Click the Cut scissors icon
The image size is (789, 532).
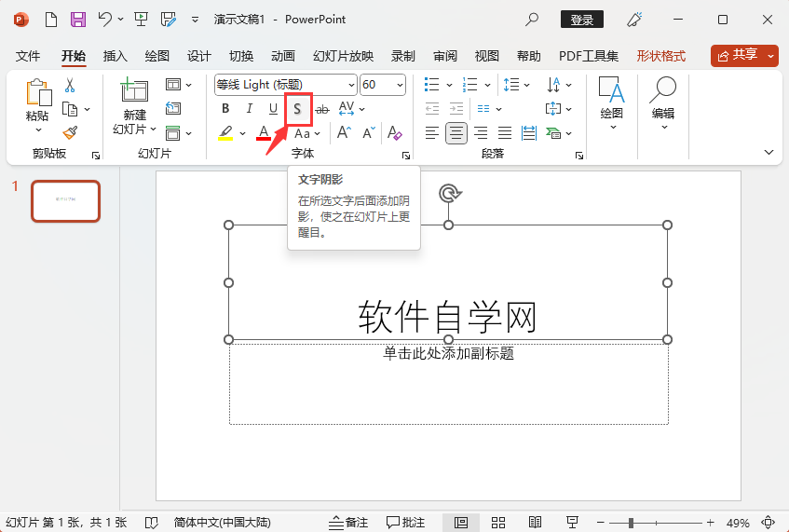[x=70, y=85]
